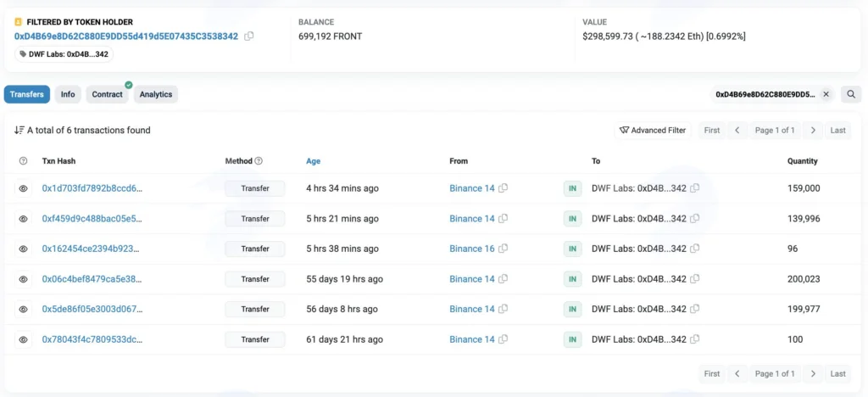This screenshot has height=397, width=868.
Task: Open transaction 0x162454ce2394b923
Action: (x=91, y=249)
